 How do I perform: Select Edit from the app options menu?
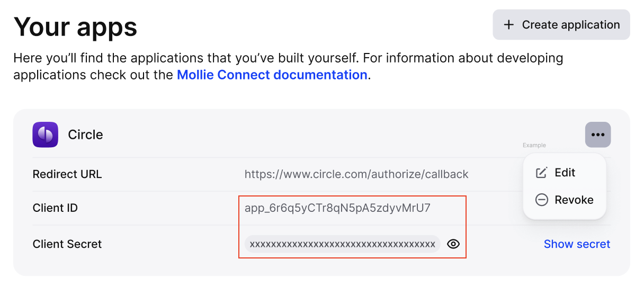coord(565,173)
